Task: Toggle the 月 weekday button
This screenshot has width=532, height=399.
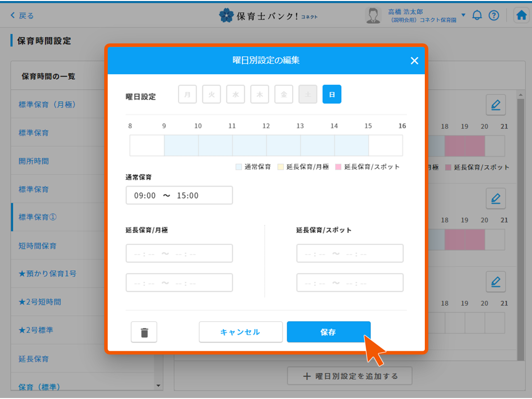Action: [187, 94]
